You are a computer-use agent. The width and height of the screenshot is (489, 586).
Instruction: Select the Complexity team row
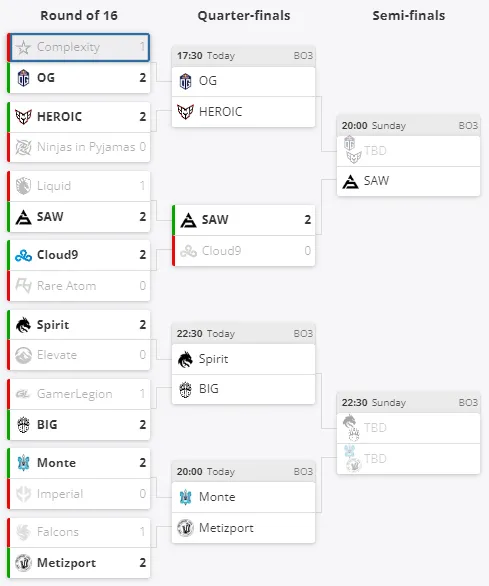pyautogui.click(x=79, y=47)
